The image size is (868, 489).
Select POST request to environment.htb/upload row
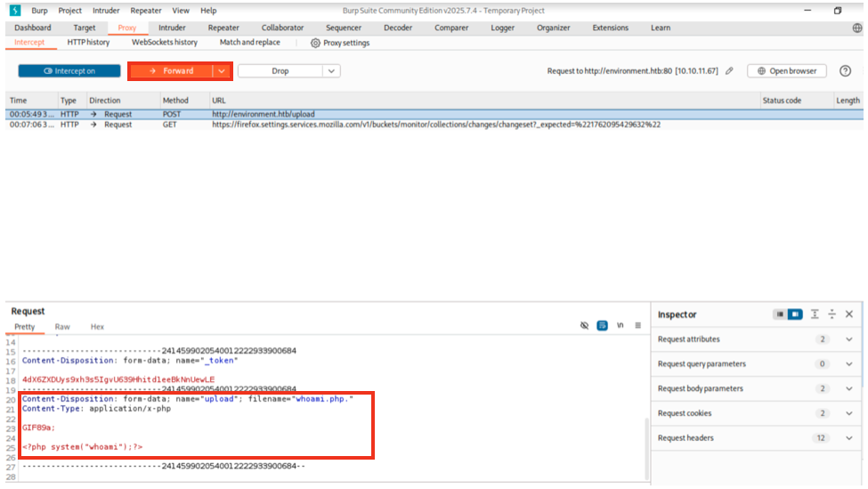(x=434, y=114)
